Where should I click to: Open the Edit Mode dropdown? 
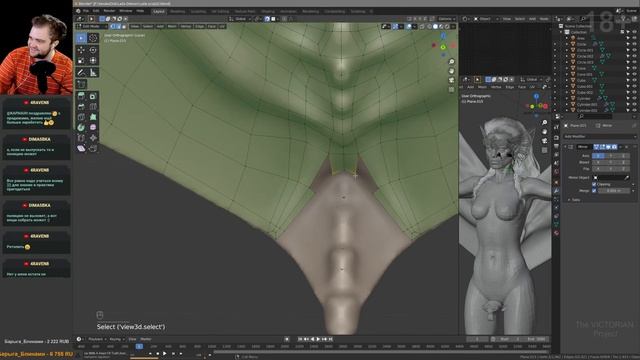(x=92, y=27)
